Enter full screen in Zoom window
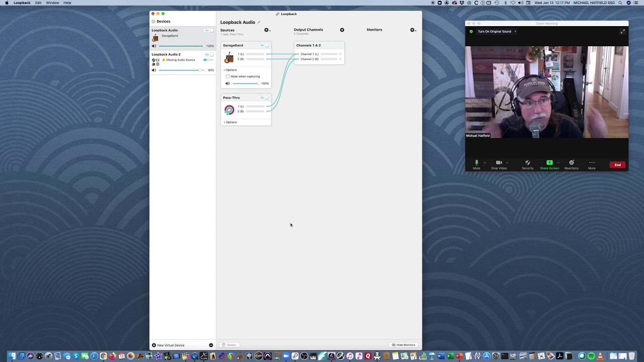Viewport: 644px width, 362px height. tap(622, 31)
